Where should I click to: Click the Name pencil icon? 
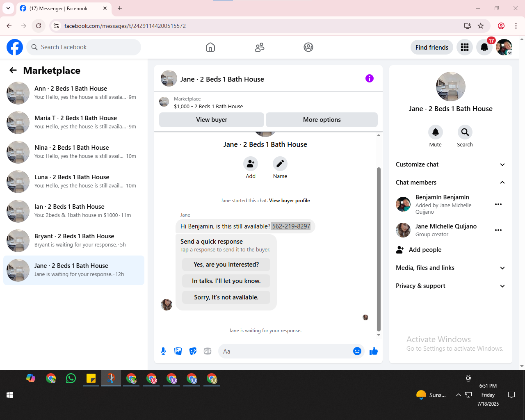pos(280,164)
